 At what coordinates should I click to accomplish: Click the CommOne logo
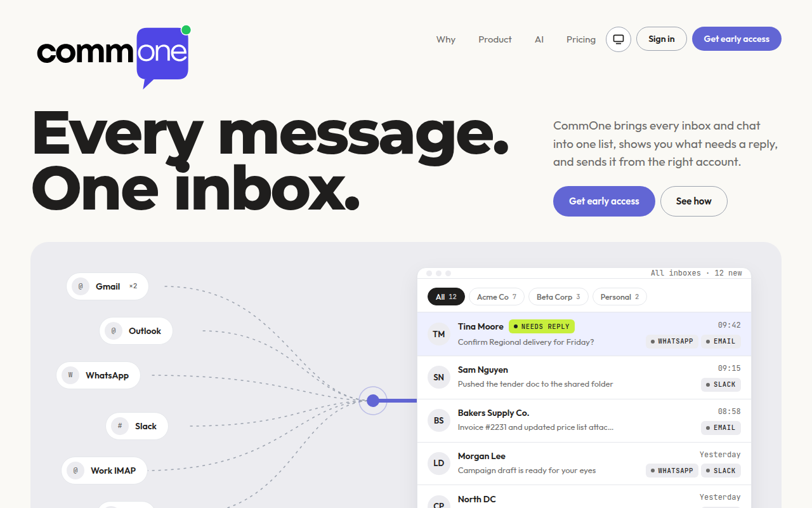click(114, 58)
